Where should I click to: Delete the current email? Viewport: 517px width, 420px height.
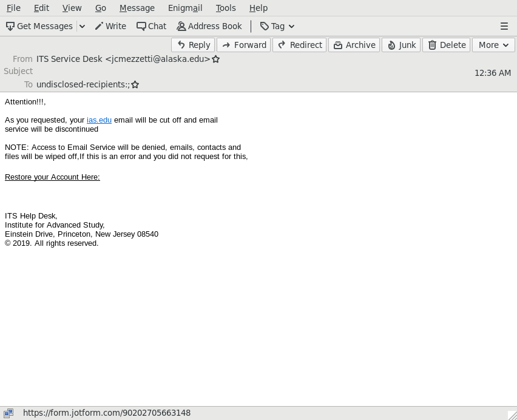pos(447,45)
